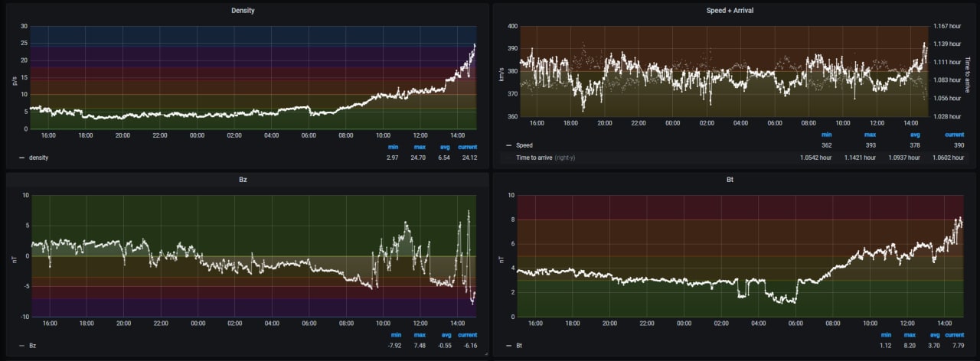
Task: Click the Bz panel resize corner handle
Action: tap(485, 354)
